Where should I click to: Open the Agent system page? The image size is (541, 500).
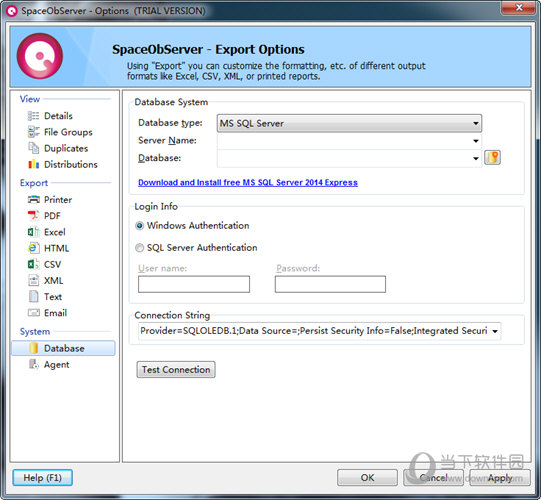point(57,365)
